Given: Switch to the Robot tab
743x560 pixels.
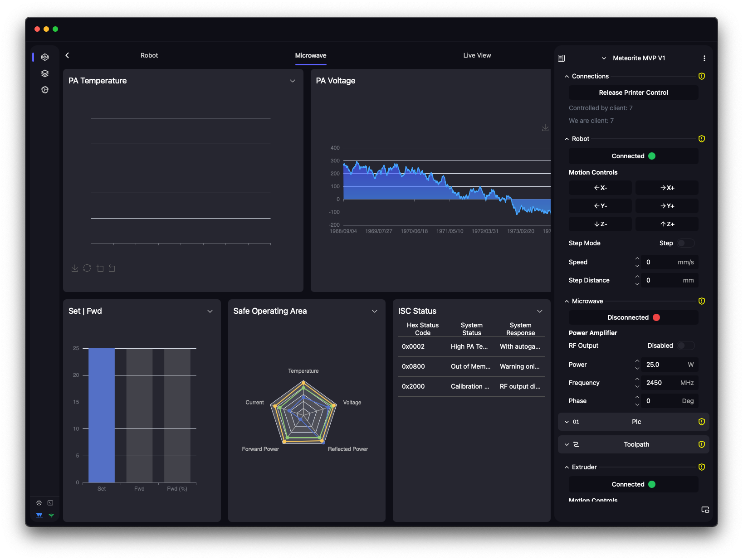Looking at the screenshot, I should [149, 55].
